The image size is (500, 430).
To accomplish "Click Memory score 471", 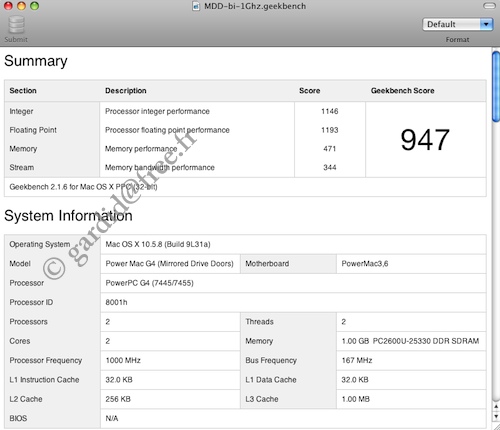I will [330, 149].
